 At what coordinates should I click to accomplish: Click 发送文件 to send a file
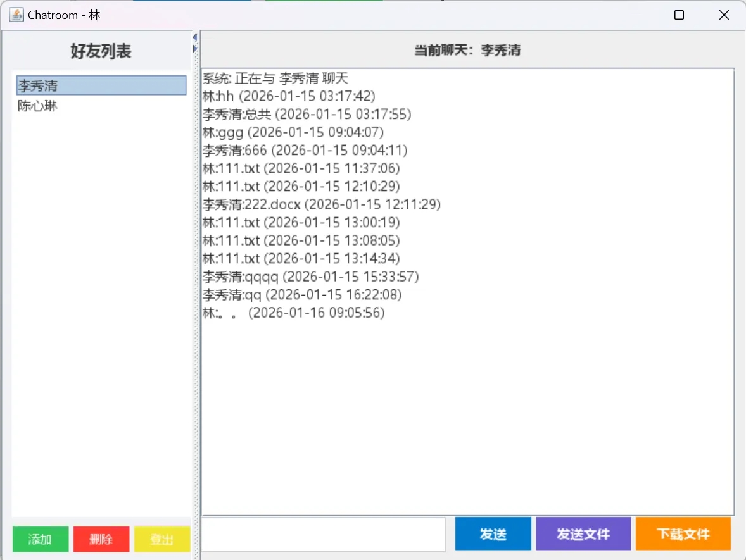point(583,533)
